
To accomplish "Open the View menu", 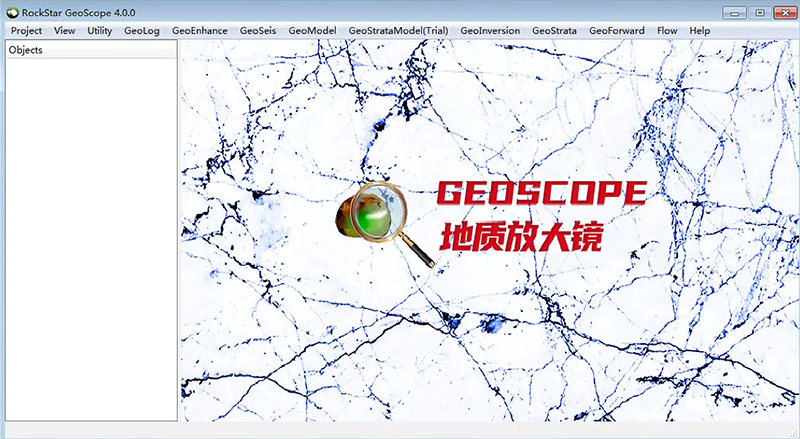I will click(64, 31).
